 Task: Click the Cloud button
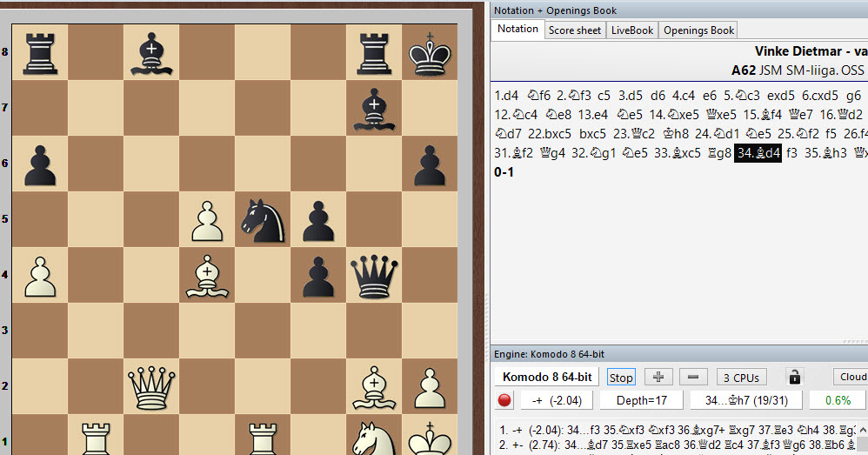click(852, 377)
